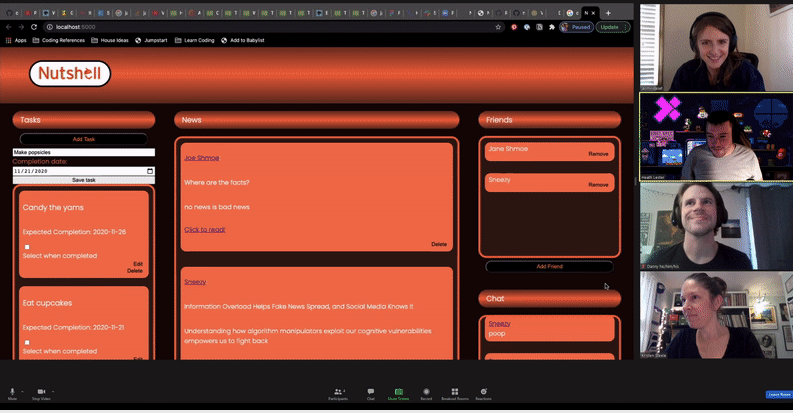Click the Add to Babylist bookmark
Viewport: 793px width, 413px height.
pos(243,40)
